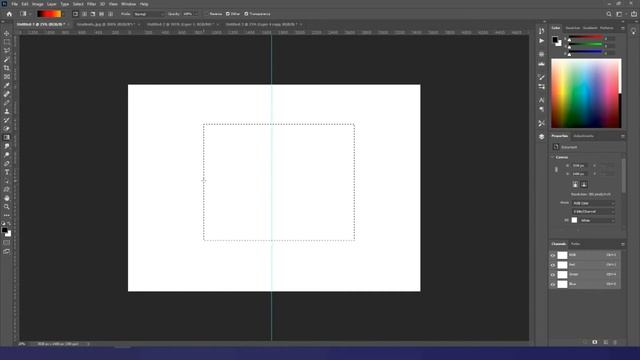The image size is (640, 360).
Task: Open the Channels panel options menu
Action: click(622, 244)
